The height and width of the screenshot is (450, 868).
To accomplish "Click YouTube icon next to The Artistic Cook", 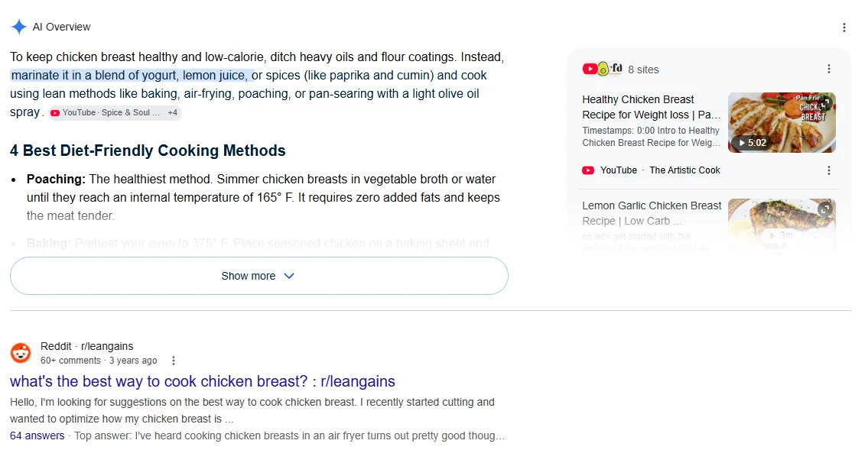I will [x=588, y=170].
